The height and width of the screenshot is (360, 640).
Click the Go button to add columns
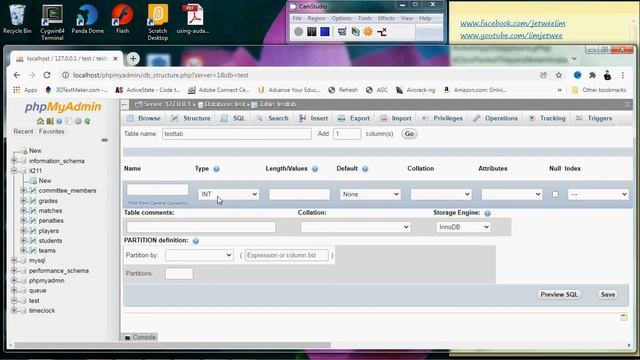(x=409, y=134)
